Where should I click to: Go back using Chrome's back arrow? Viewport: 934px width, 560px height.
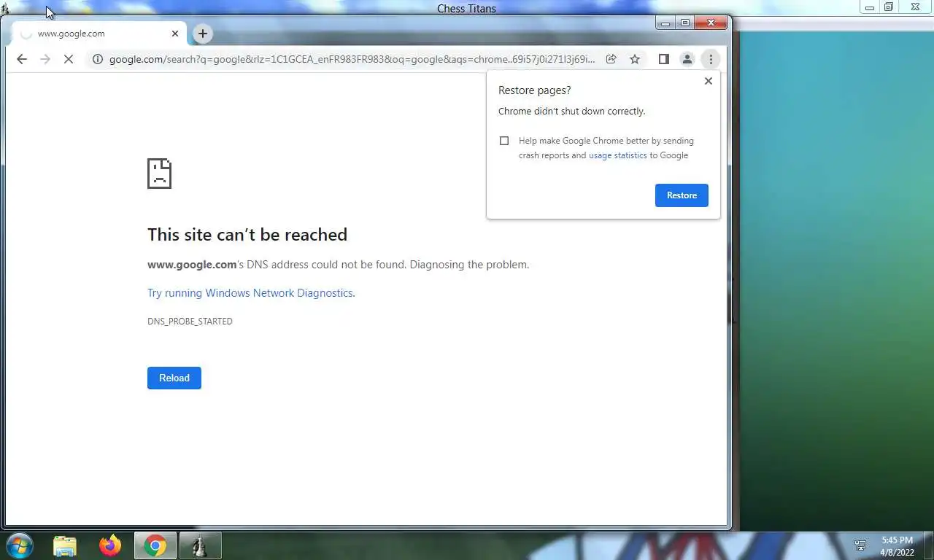(22, 59)
